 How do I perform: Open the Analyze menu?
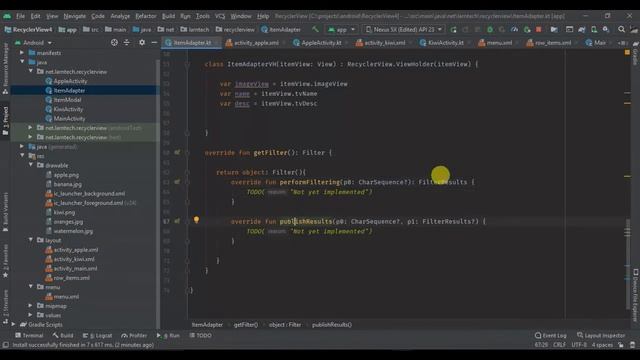click(x=120, y=16)
